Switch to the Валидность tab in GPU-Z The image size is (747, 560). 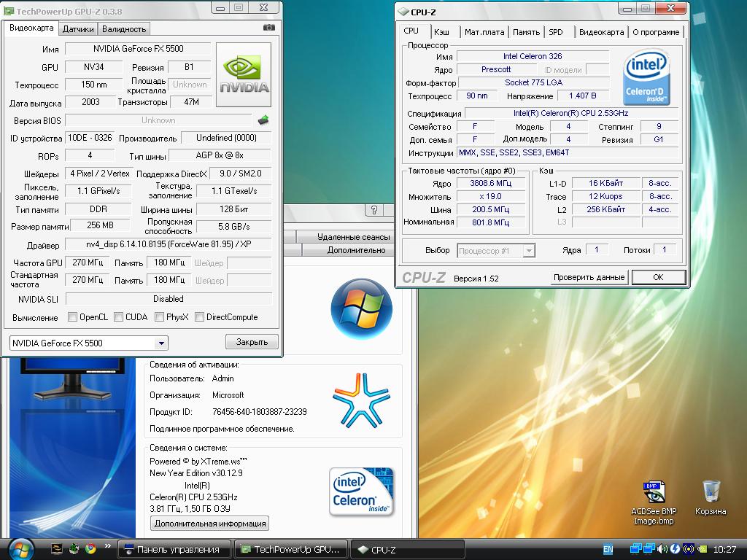124,29
